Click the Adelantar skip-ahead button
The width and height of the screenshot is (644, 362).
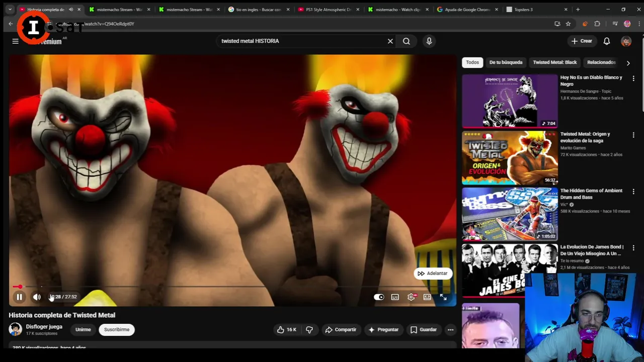(433, 274)
